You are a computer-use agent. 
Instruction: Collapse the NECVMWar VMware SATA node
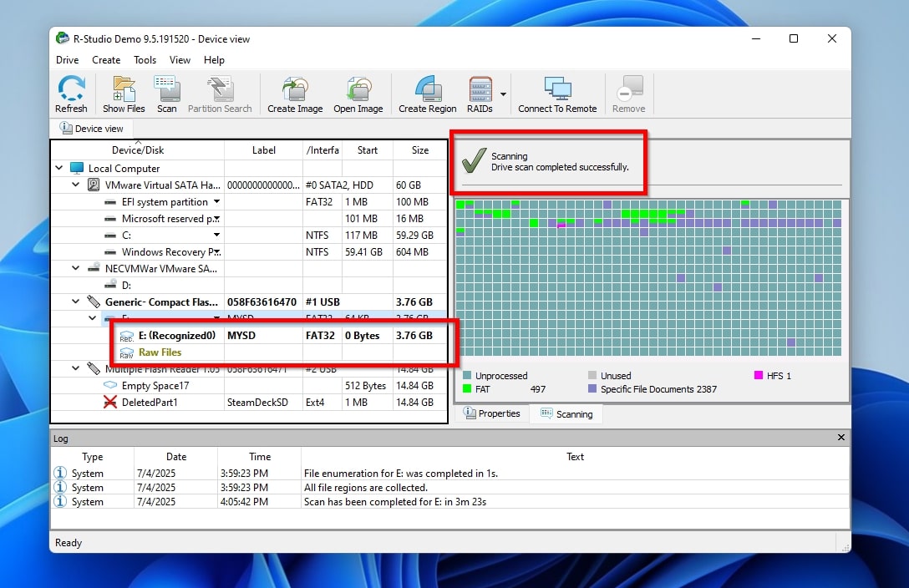(x=75, y=268)
